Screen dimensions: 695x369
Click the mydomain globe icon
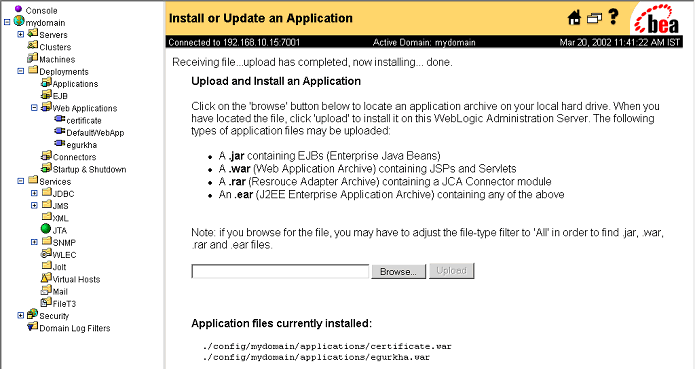click(19, 21)
